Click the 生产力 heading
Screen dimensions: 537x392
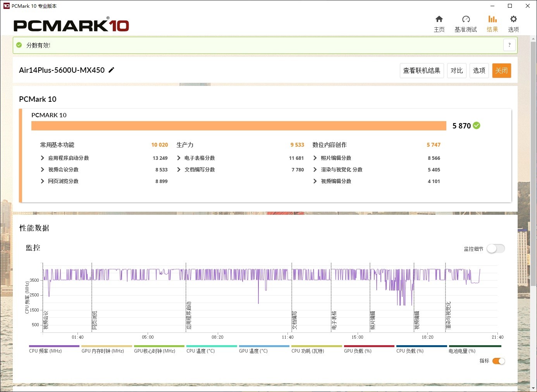185,145
